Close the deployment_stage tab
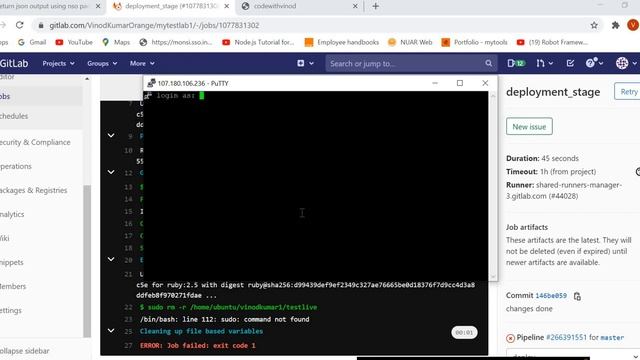 227,6
